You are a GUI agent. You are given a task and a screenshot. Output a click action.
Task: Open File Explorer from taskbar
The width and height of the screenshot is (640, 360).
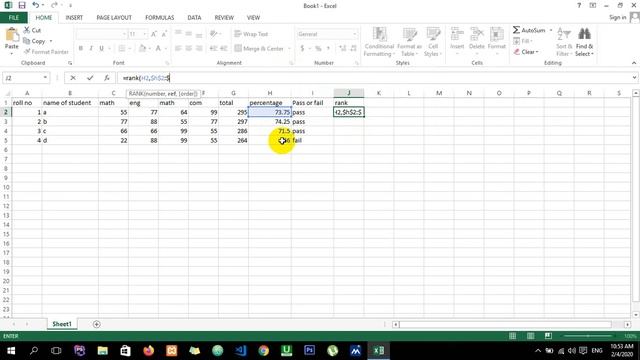pyautogui.click(x=102, y=351)
